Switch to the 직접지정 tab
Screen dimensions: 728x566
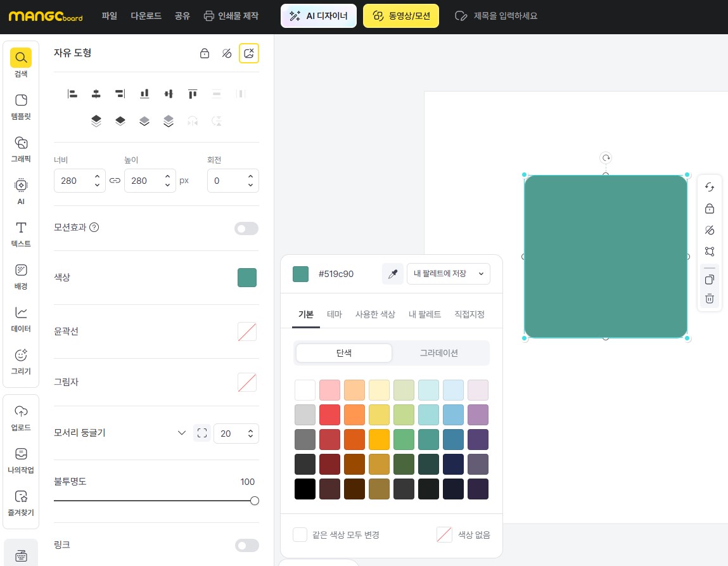click(x=469, y=314)
